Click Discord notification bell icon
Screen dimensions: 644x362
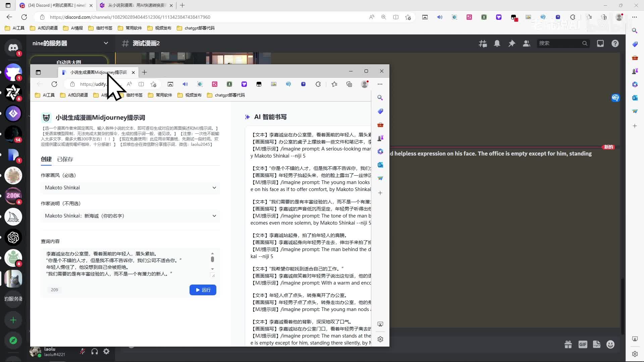[497, 43]
